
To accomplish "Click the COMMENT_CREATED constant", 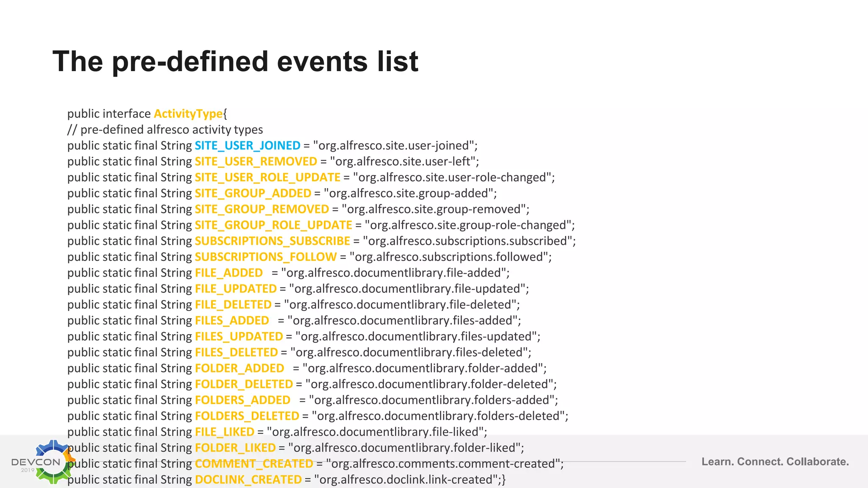I will tap(254, 464).
